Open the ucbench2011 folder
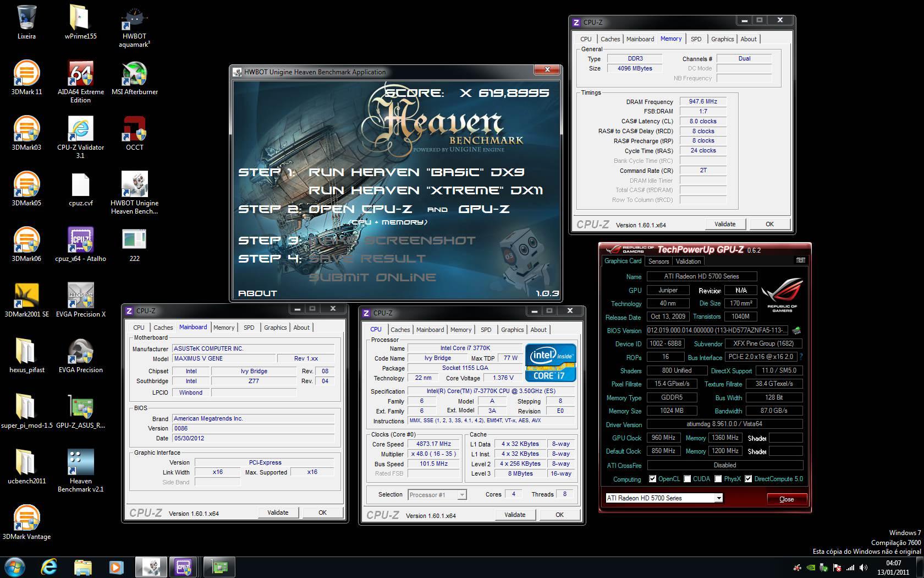Image resolution: width=924 pixels, height=578 pixels. (26, 467)
